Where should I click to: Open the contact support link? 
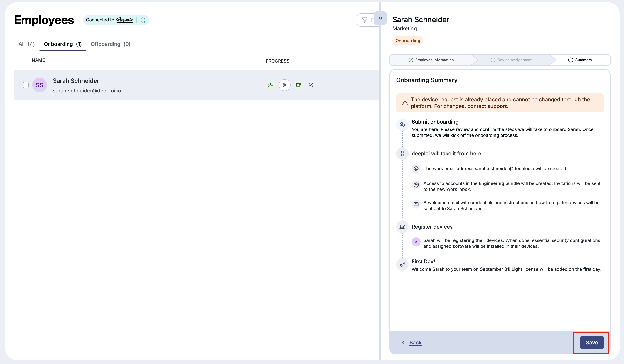click(x=487, y=106)
